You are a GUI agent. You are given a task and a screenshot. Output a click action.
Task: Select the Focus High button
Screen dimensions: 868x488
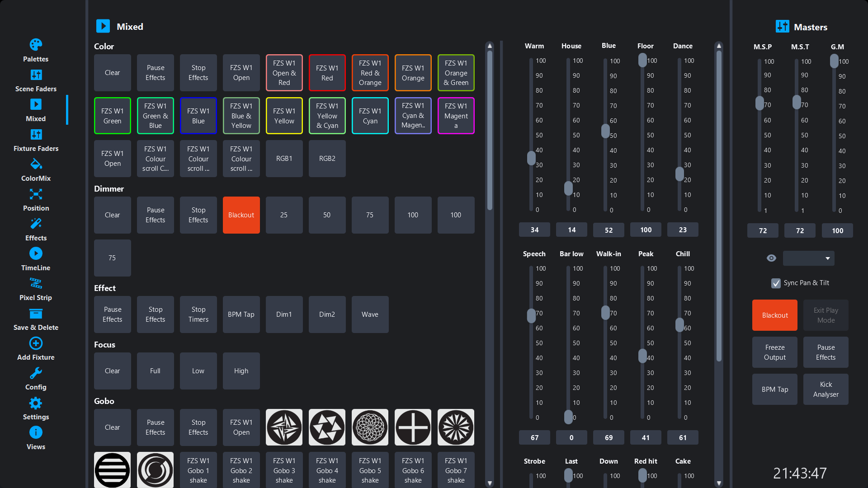click(x=241, y=371)
